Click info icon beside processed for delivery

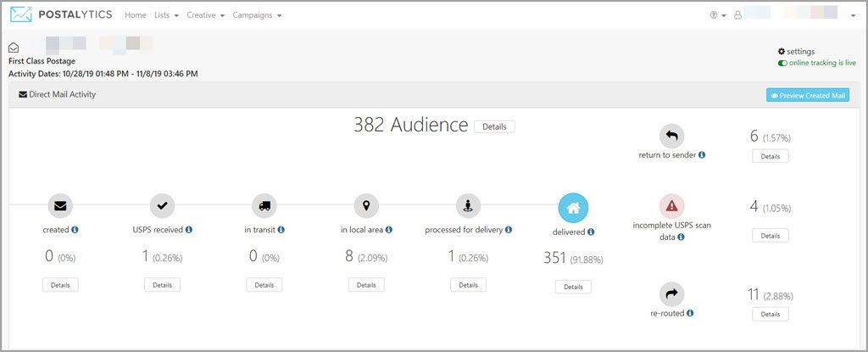pos(509,230)
